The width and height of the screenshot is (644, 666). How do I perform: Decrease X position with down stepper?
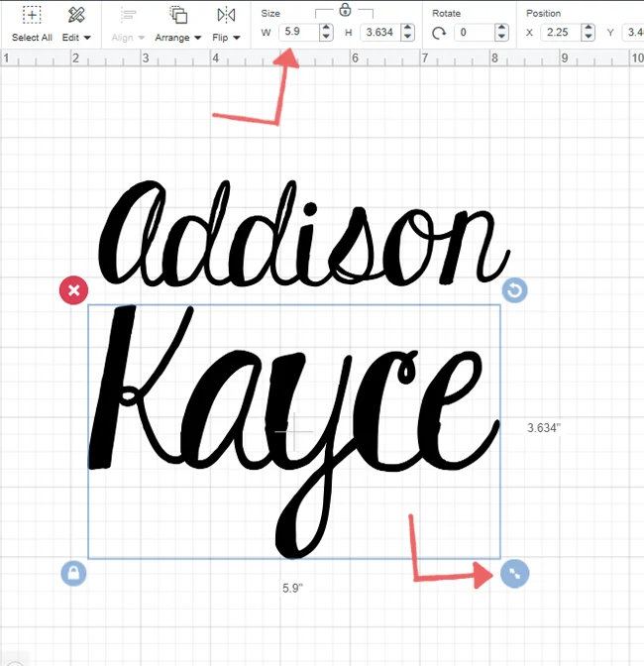[x=588, y=37]
